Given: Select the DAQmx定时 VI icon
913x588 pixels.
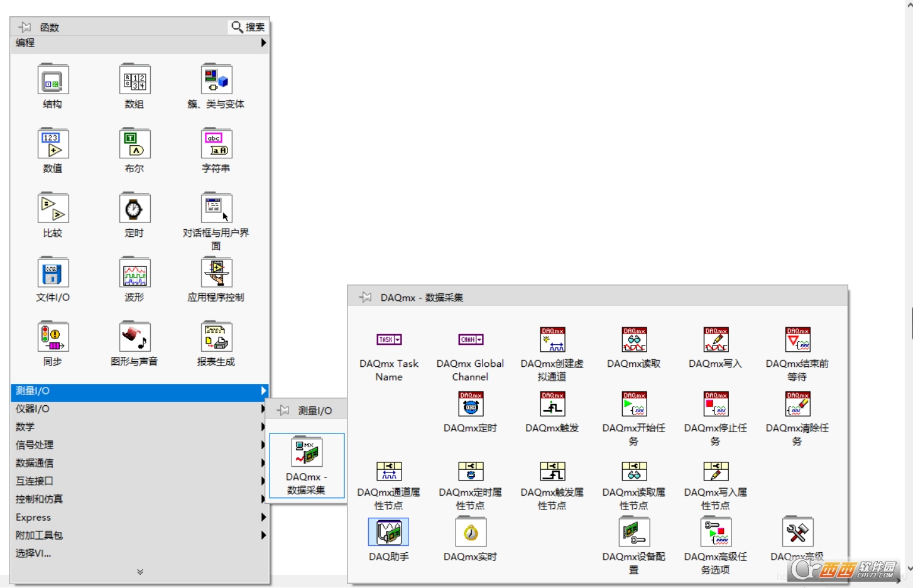Looking at the screenshot, I should click(471, 404).
